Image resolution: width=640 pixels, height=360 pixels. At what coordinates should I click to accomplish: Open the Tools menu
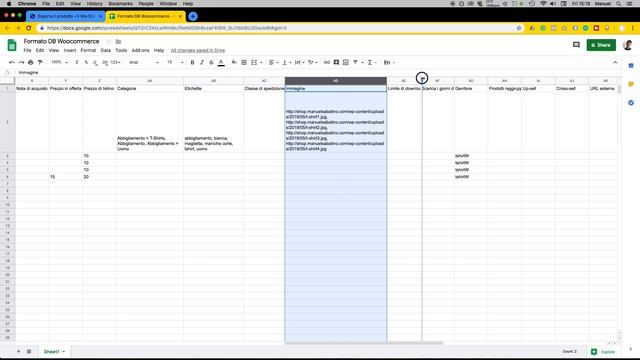pos(121,50)
